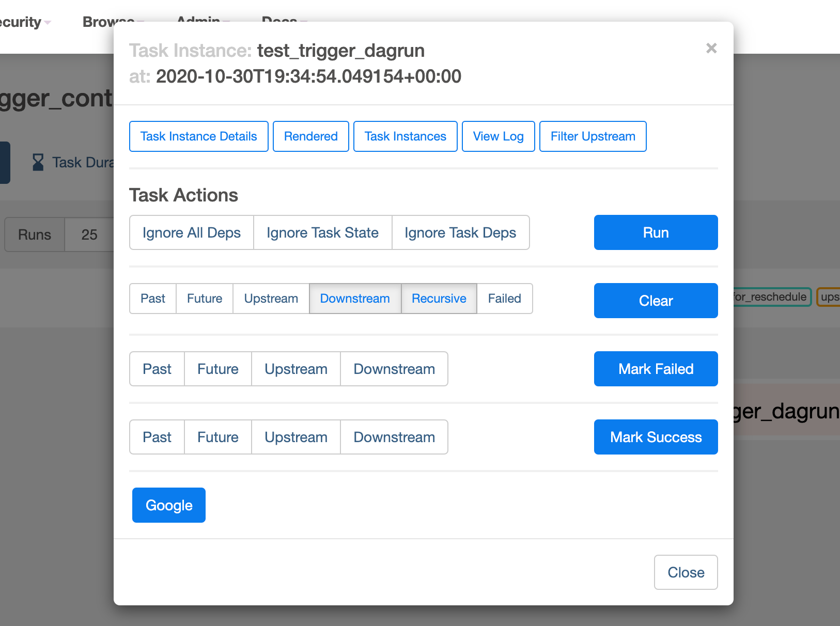Click the Google extra link button
The height and width of the screenshot is (626, 840).
tap(169, 505)
